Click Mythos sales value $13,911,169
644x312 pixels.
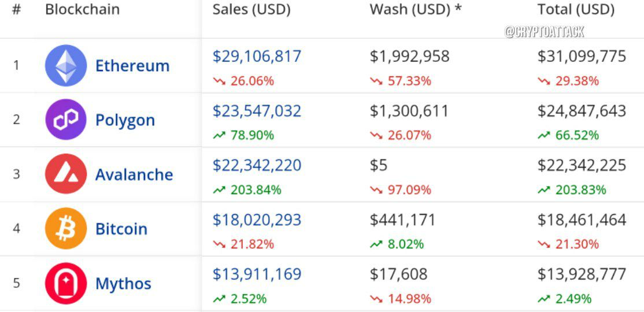coord(257,274)
